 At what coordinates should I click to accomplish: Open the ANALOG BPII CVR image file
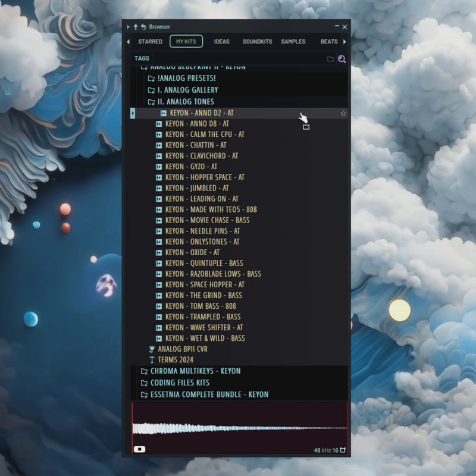[182, 349]
